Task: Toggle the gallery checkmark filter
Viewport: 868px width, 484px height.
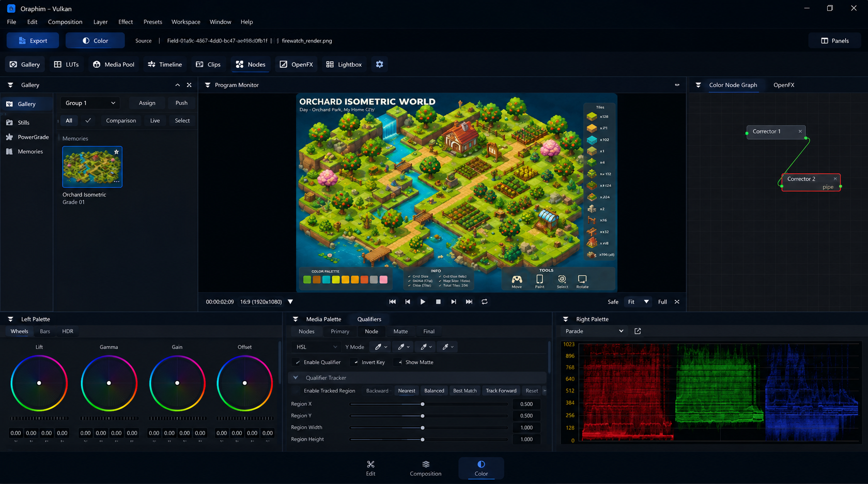Action: 88,120
